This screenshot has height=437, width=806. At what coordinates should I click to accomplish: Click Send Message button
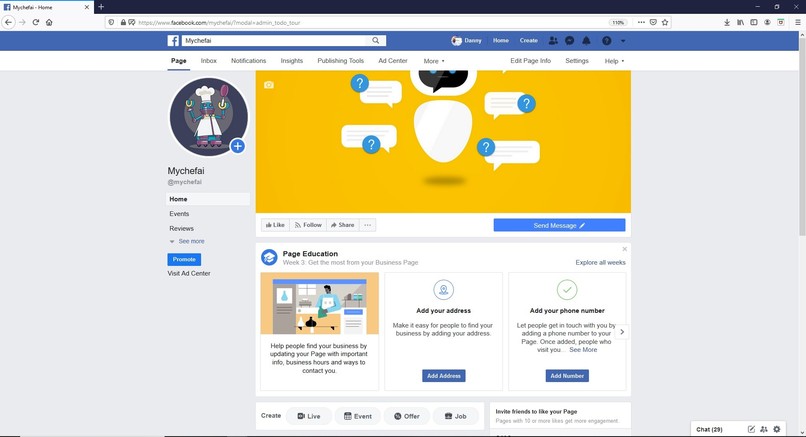pos(559,225)
